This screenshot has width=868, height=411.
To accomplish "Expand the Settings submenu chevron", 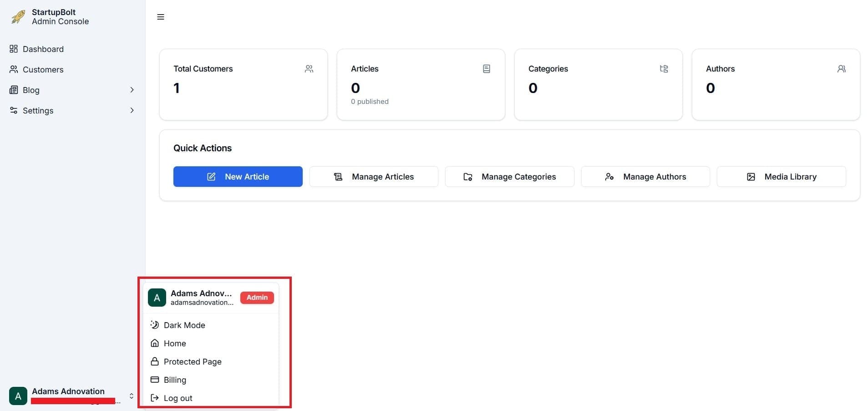I will pyautogui.click(x=132, y=110).
